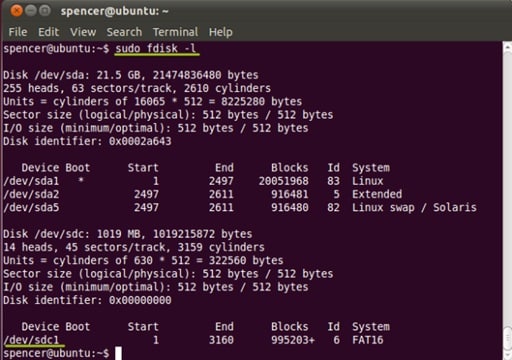The width and height of the screenshot is (512, 360).
Task: Click the 'sudo fdisk -l' command text
Action: (x=155, y=49)
